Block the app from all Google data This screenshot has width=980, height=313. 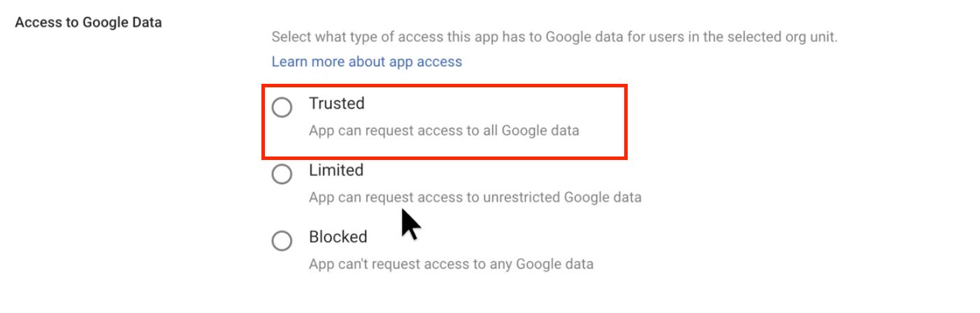[x=282, y=241]
